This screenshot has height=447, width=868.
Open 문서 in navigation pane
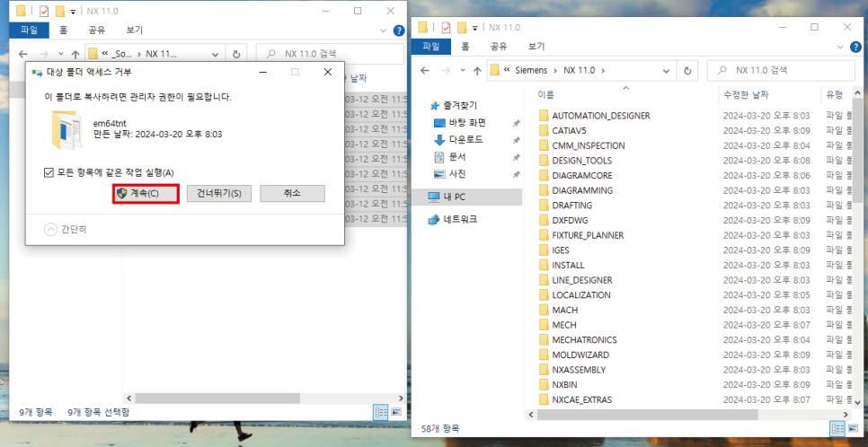coord(458,156)
